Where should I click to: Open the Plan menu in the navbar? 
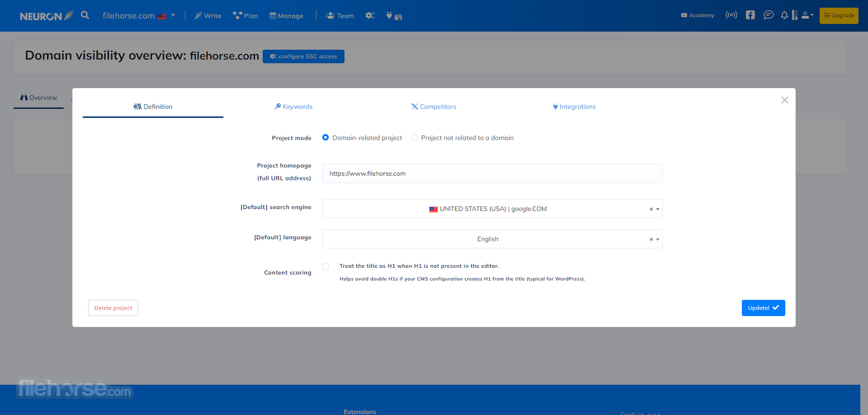click(x=246, y=16)
